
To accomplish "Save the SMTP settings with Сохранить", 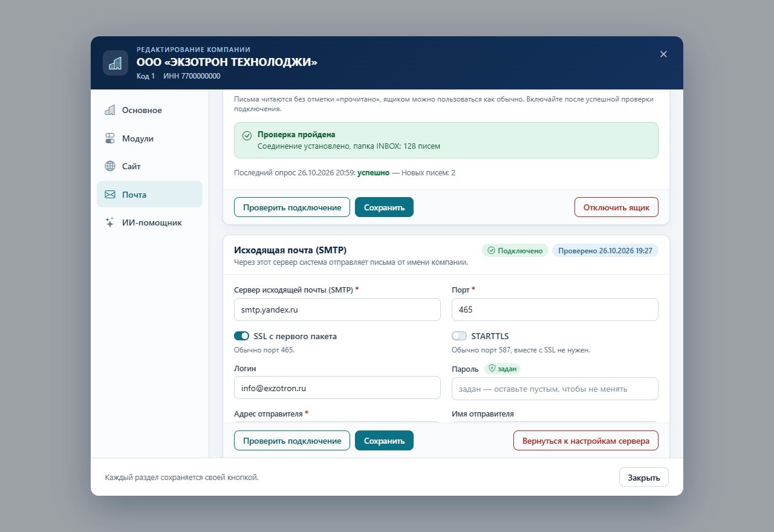I will [x=384, y=441].
